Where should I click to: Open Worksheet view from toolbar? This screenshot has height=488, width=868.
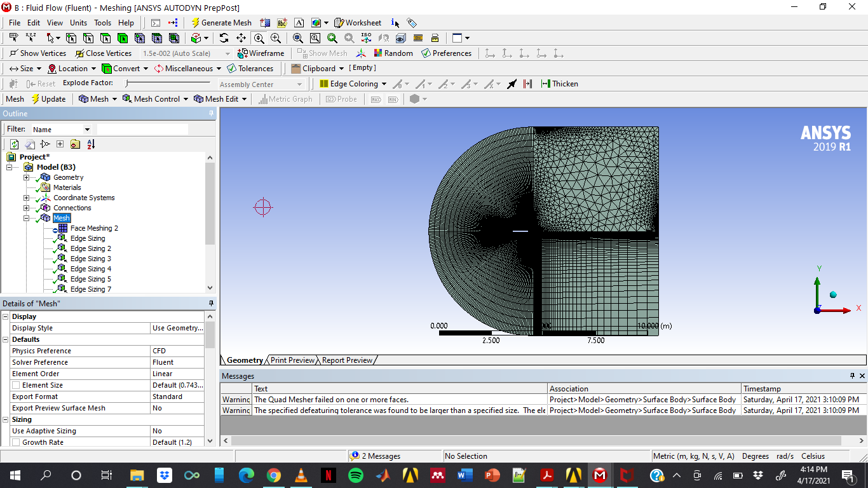(358, 23)
